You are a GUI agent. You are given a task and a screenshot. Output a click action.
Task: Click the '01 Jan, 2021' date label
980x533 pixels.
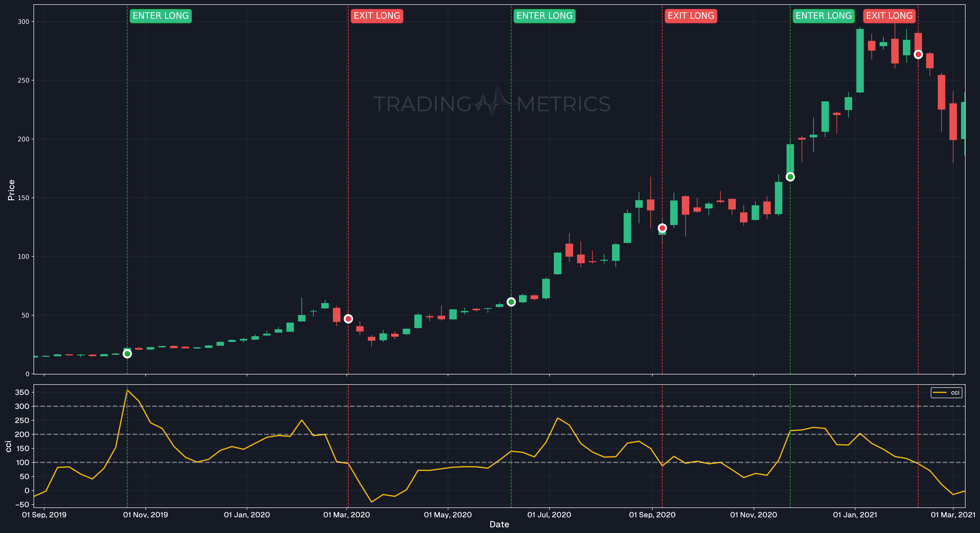point(855,515)
